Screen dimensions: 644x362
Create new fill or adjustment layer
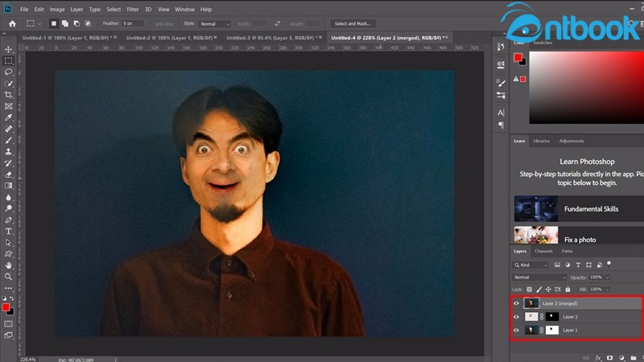(x=621, y=358)
